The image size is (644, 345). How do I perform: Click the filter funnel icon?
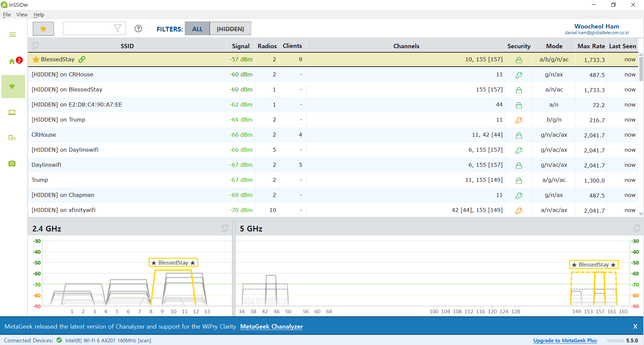coord(117,28)
